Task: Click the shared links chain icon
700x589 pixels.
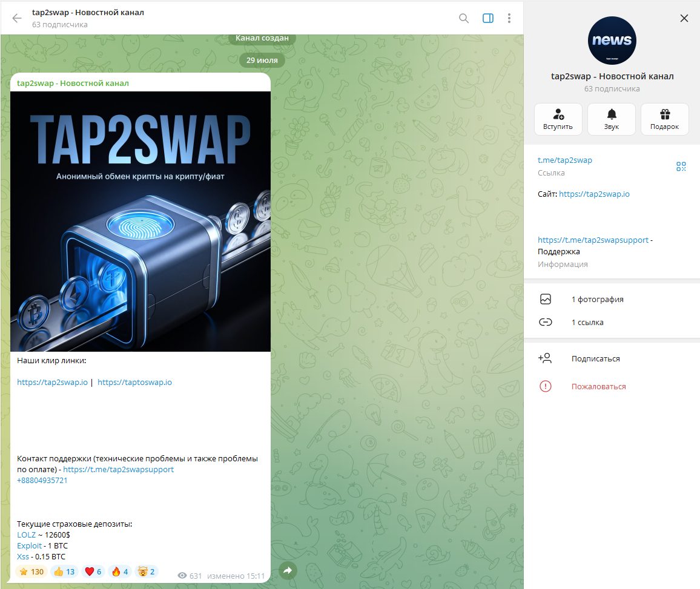Action: click(x=546, y=322)
